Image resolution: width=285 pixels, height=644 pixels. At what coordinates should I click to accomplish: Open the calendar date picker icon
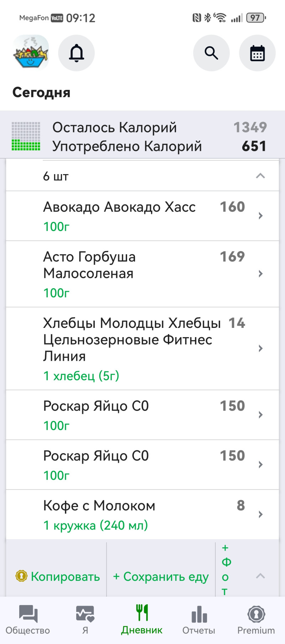pos(257,53)
